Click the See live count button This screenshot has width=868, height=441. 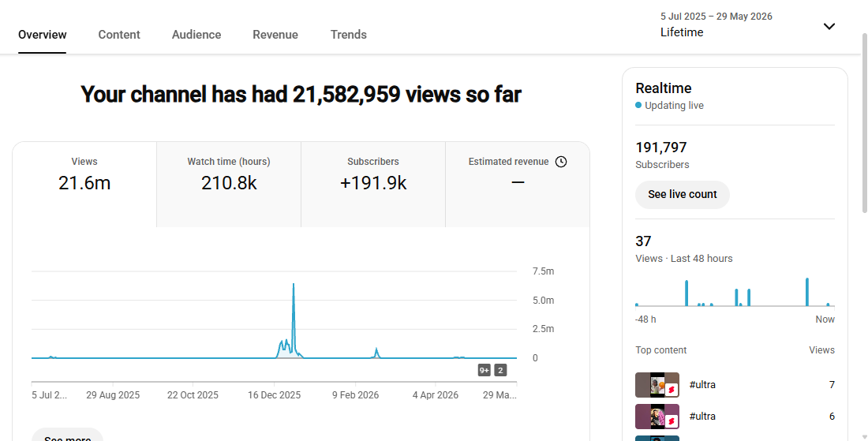coord(682,194)
